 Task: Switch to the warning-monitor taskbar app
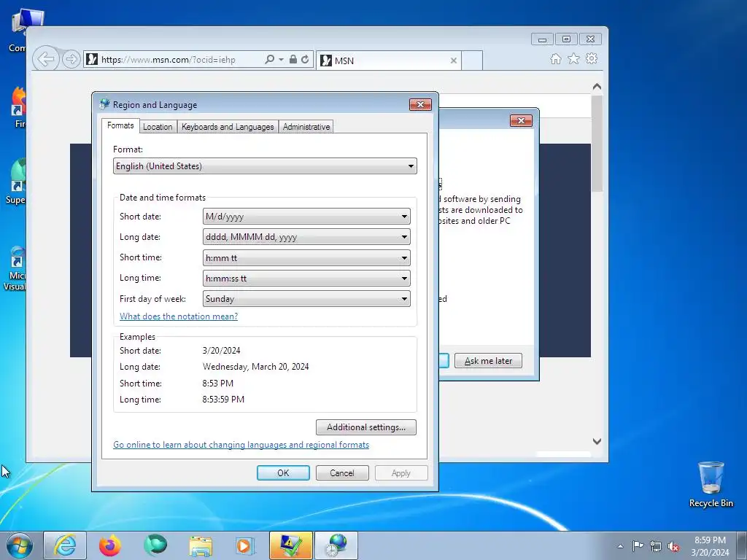point(290,545)
